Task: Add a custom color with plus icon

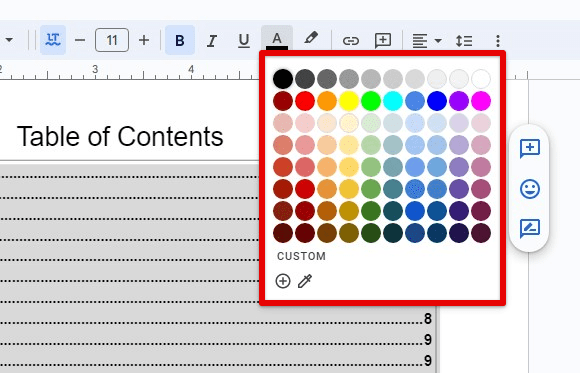Action: click(x=283, y=281)
